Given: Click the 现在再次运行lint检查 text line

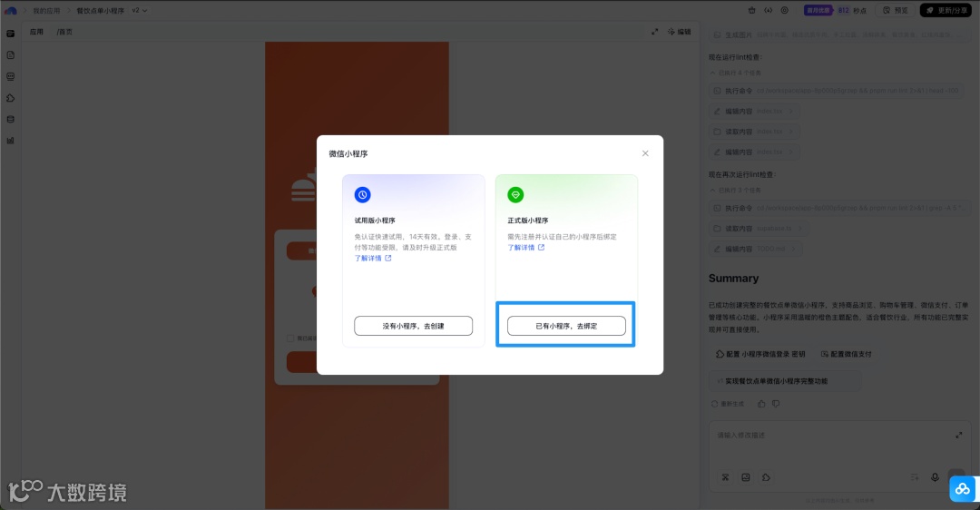Looking at the screenshot, I should pyautogui.click(x=742, y=174).
